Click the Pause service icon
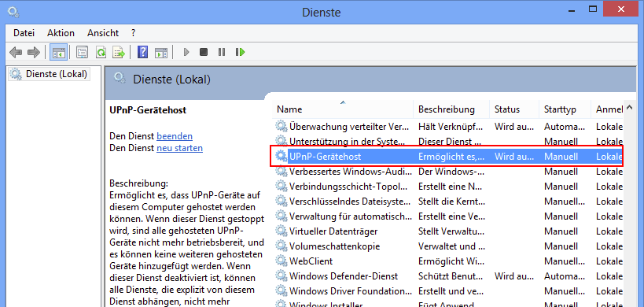Viewport: 644px width, 307px height. [222, 52]
